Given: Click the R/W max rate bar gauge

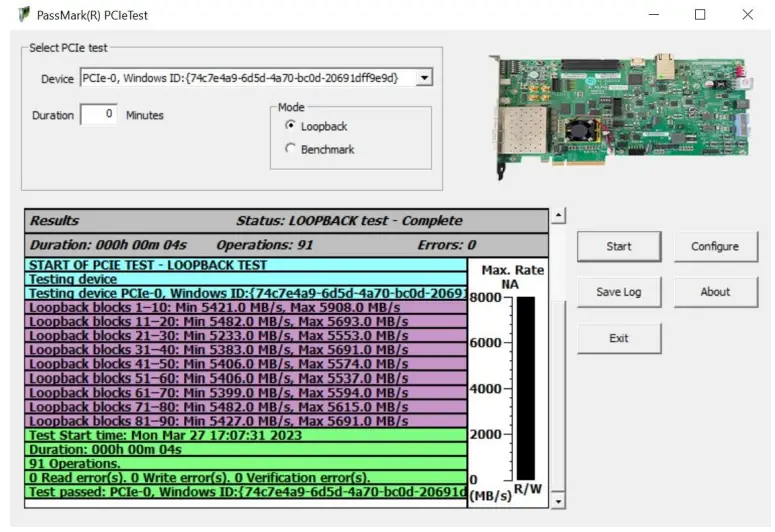Looking at the screenshot, I should 526,388.
